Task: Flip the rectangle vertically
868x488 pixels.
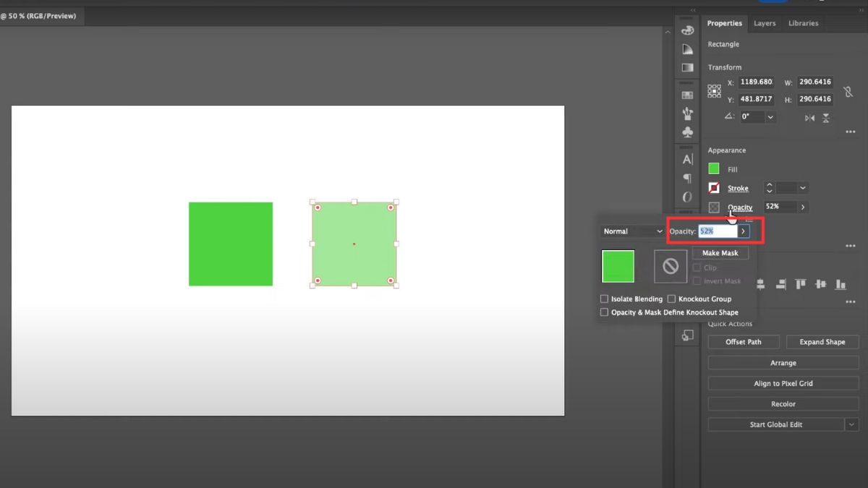Action: pyautogui.click(x=826, y=118)
